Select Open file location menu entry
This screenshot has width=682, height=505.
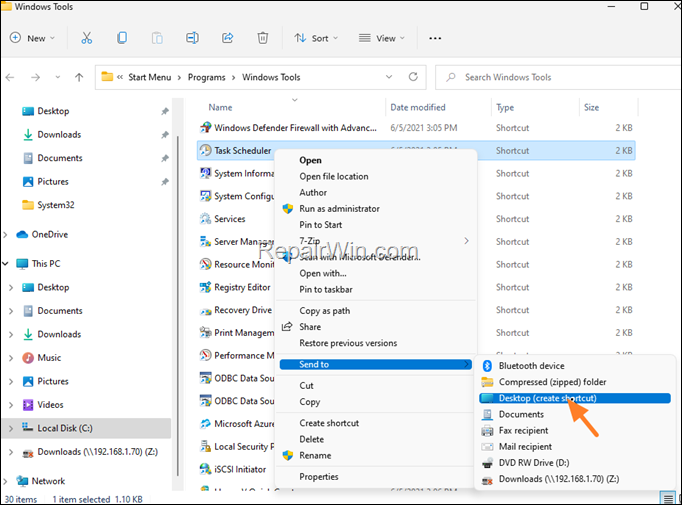[334, 177]
